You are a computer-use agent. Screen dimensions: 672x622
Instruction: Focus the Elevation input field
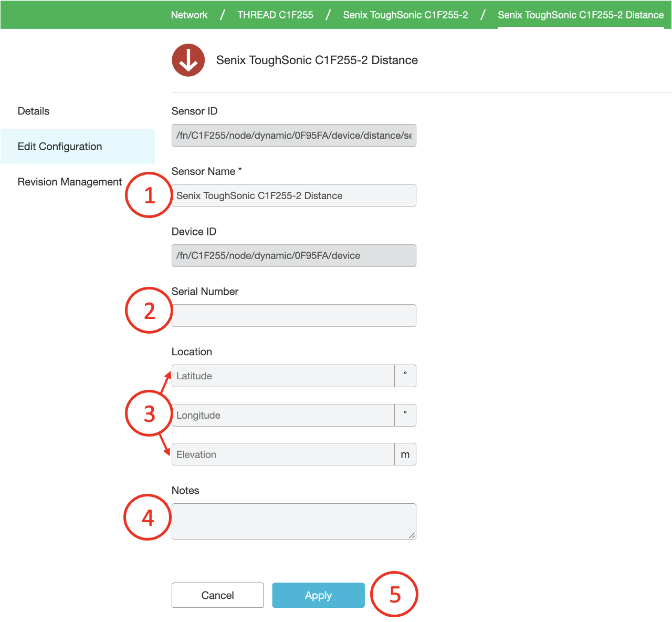(x=283, y=454)
